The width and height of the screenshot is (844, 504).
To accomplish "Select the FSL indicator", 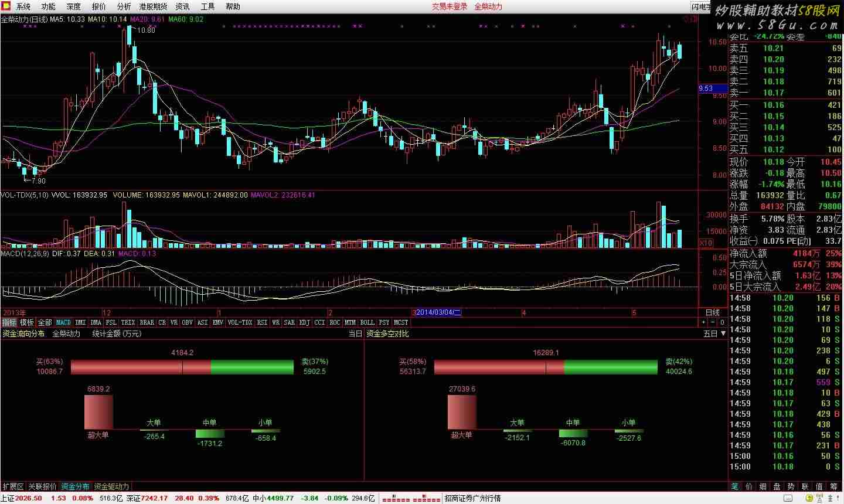I will coord(111,322).
